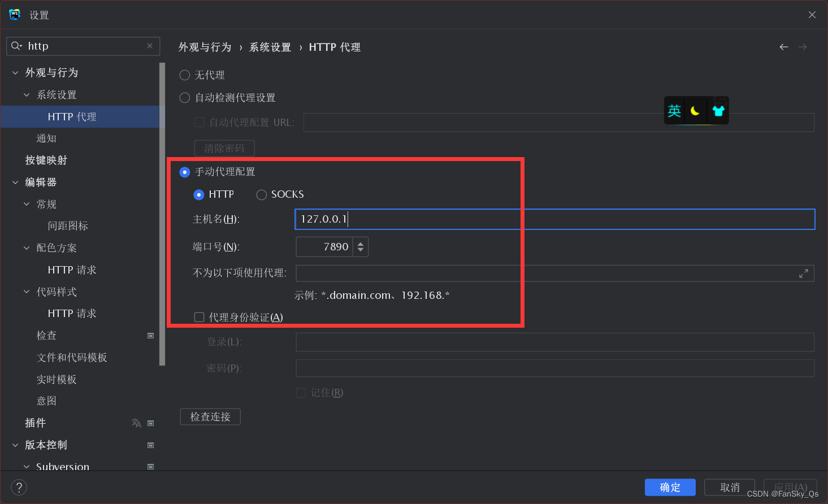Click the project-level icon next to Subversion

[x=151, y=467]
